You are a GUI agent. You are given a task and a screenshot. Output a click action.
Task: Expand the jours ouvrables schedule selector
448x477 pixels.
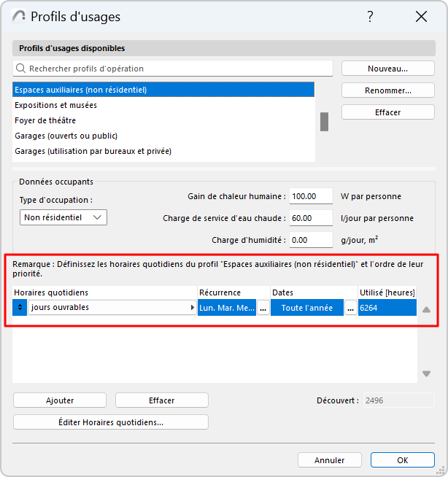click(192, 308)
